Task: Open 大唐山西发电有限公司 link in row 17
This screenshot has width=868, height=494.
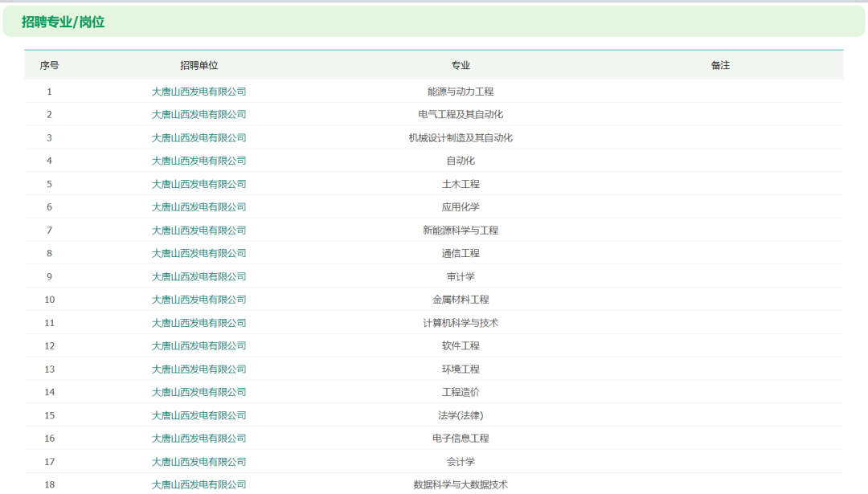Action: [x=199, y=461]
